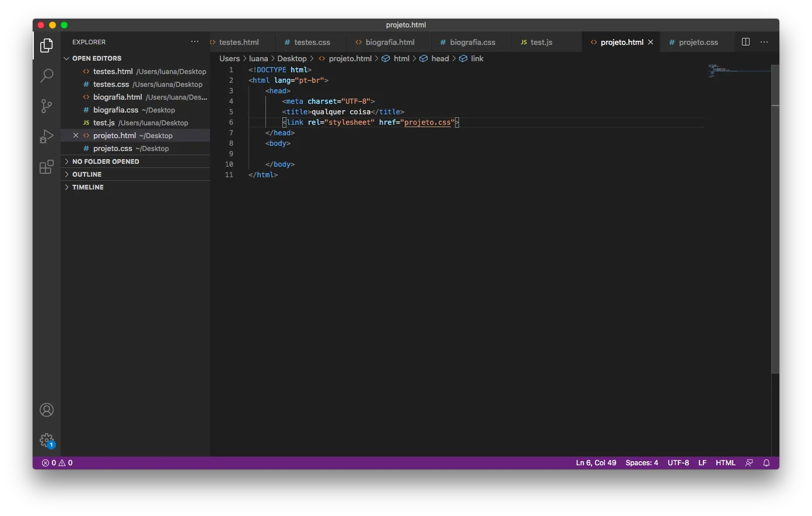Click the Accounts icon
Image resolution: width=812 pixels, height=516 pixels.
[47, 410]
